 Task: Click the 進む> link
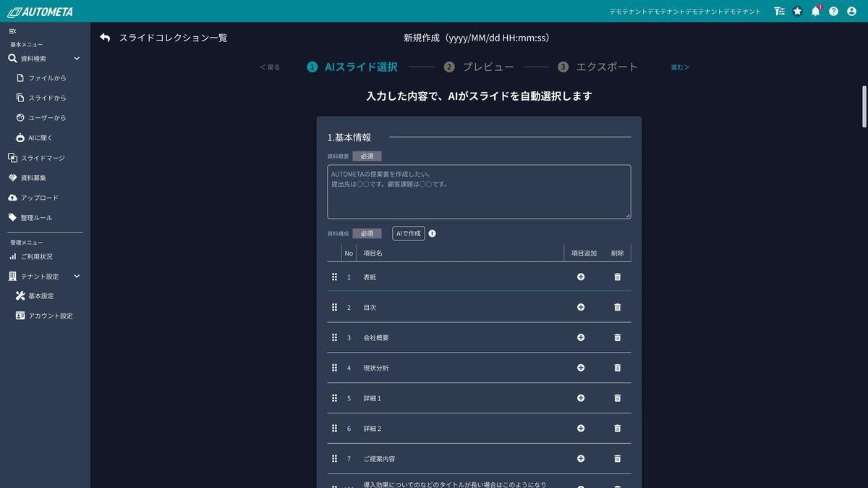pyautogui.click(x=680, y=67)
